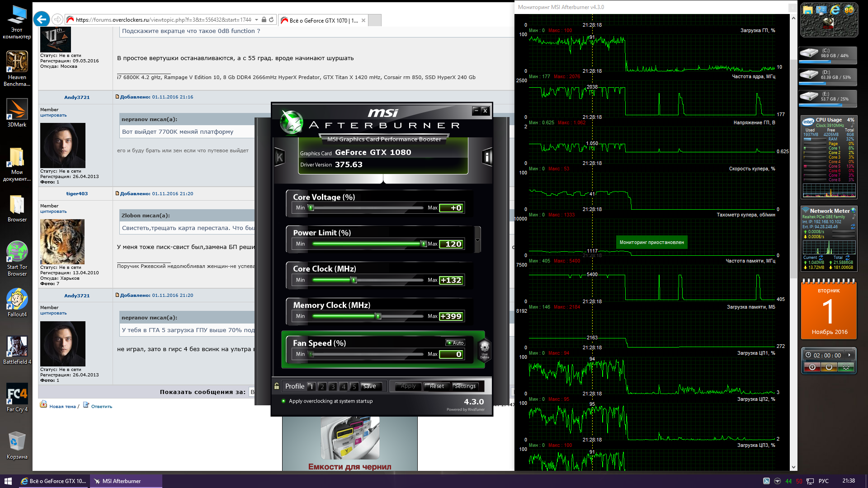Select profile slot 2
This screenshot has width=868, height=488.
click(322, 387)
